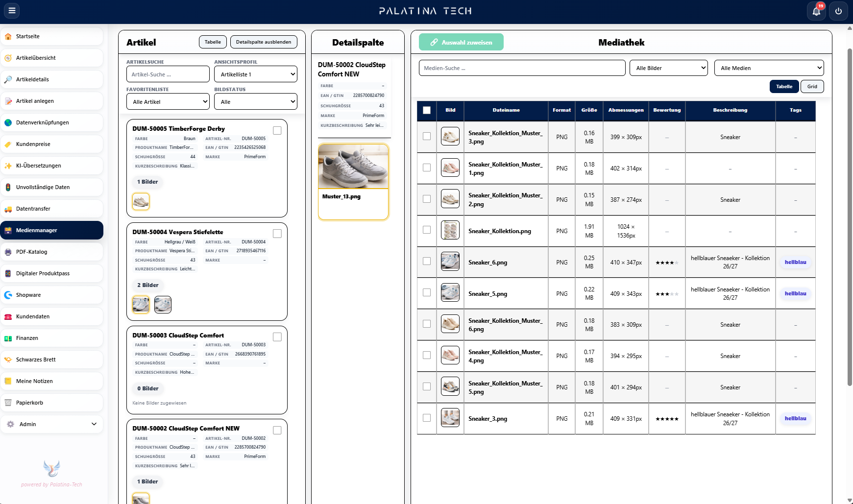The image size is (853, 504).
Task: Click the Artikel Tabelle button
Action: point(213,42)
